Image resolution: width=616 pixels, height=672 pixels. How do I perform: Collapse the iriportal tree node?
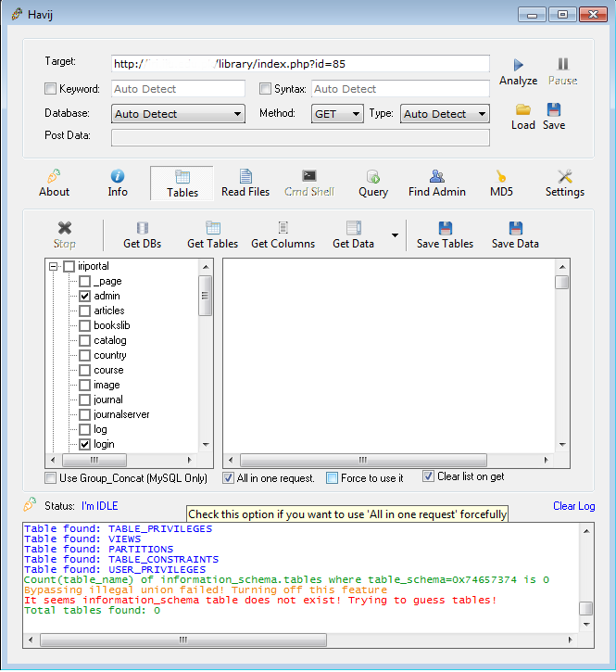point(53,267)
